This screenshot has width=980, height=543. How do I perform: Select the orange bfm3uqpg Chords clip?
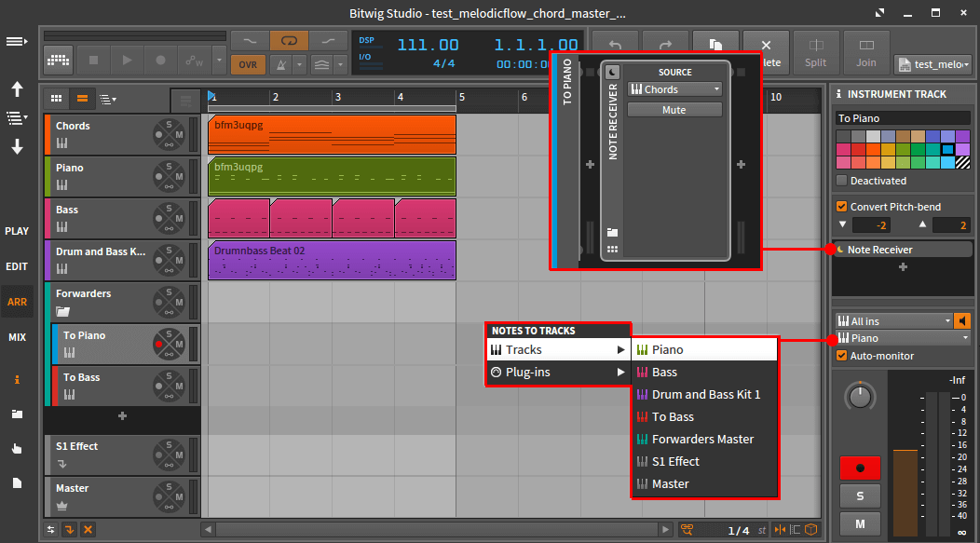click(x=332, y=134)
